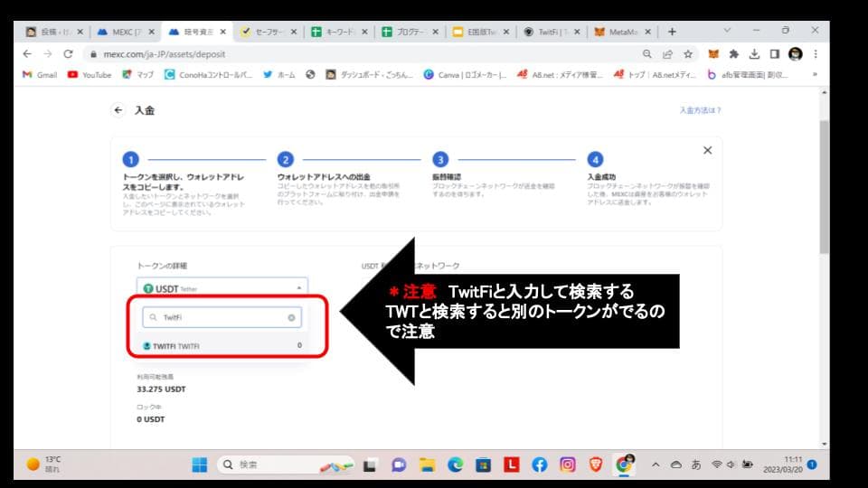Click the 33.275 USDT balance text
The image size is (868, 488).
point(161,389)
